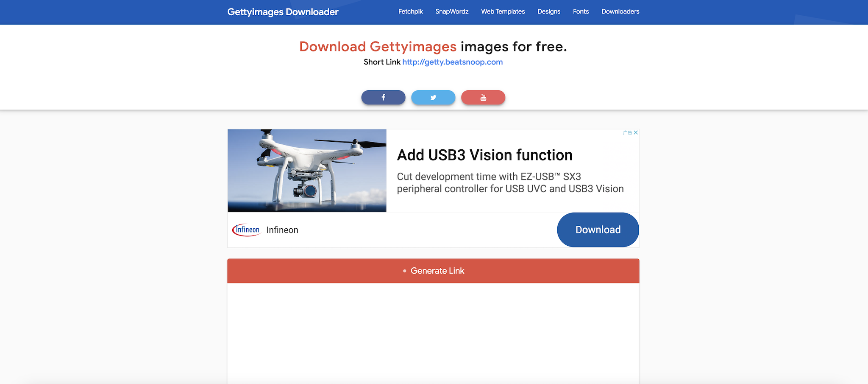This screenshot has height=384, width=868.
Task: Click the YouTube share button
Action: coord(483,97)
